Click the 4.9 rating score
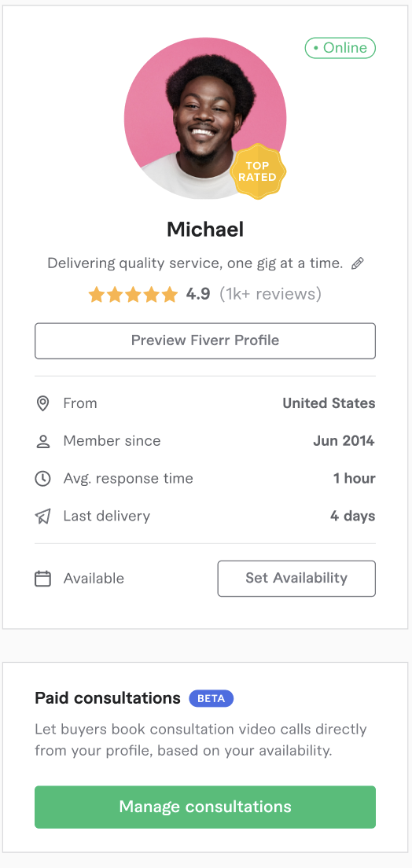This screenshot has height=868, width=412. pyautogui.click(x=197, y=294)
